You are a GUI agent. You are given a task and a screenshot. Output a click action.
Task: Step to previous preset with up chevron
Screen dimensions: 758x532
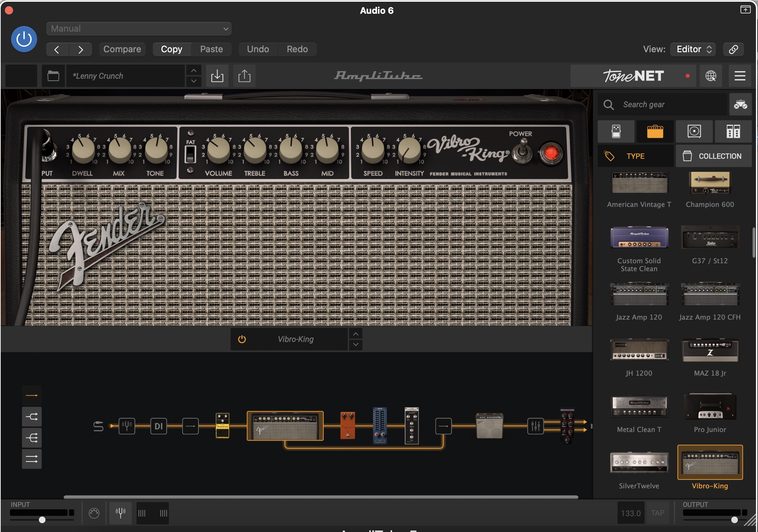pos(194,70)
